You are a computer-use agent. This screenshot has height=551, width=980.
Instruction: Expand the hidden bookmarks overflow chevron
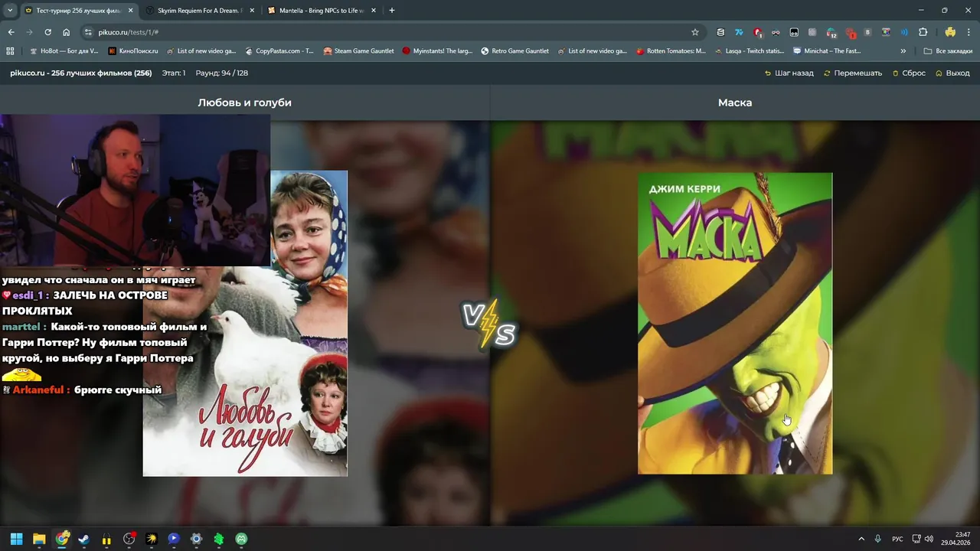point(903,51)
